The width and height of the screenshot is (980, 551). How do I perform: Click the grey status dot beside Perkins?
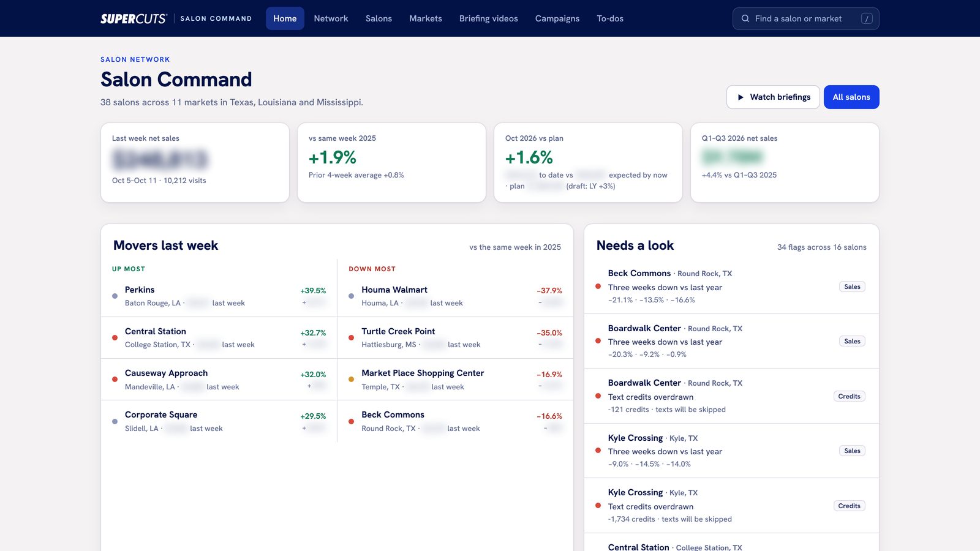point(115,296)
